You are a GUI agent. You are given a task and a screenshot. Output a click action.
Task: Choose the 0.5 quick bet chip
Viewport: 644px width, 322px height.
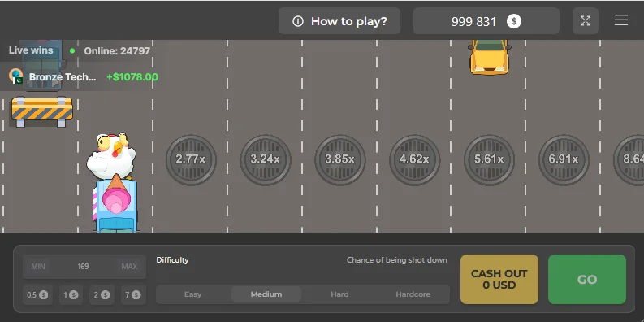(37, 295)
